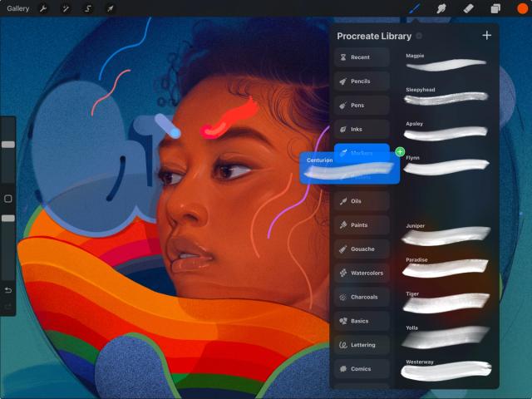The height and width of the screenshot is (399, 532).
Task: Open the Pens brush set
Action: coord(362,106)
